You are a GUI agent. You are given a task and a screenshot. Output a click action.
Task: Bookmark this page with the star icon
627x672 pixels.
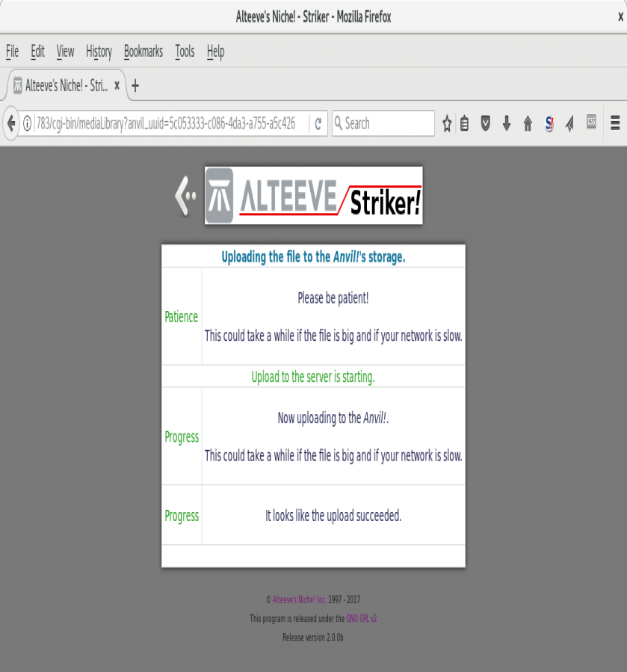point(447,123)
